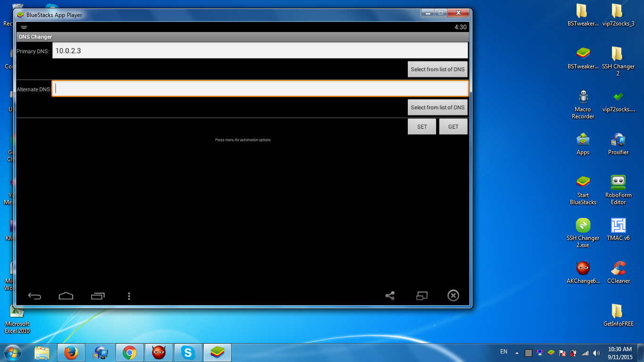Screen dimensions: 644x362
Task: Select the vip72socks green checkmark icon
Action: [618, 101]
